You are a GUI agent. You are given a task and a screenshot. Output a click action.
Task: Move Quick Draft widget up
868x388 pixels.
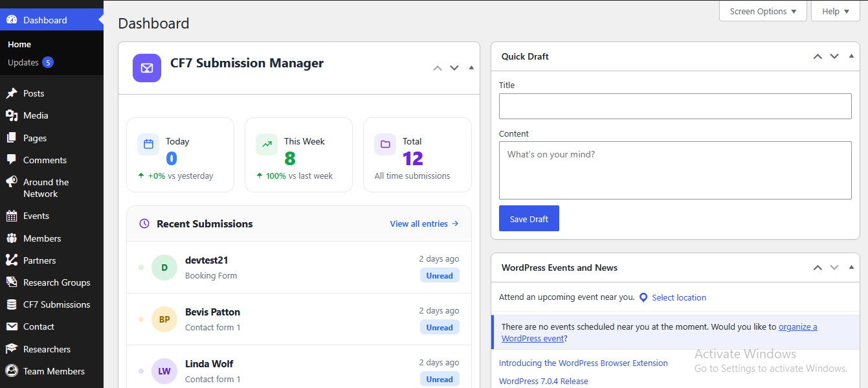click(x=818, y=56)
